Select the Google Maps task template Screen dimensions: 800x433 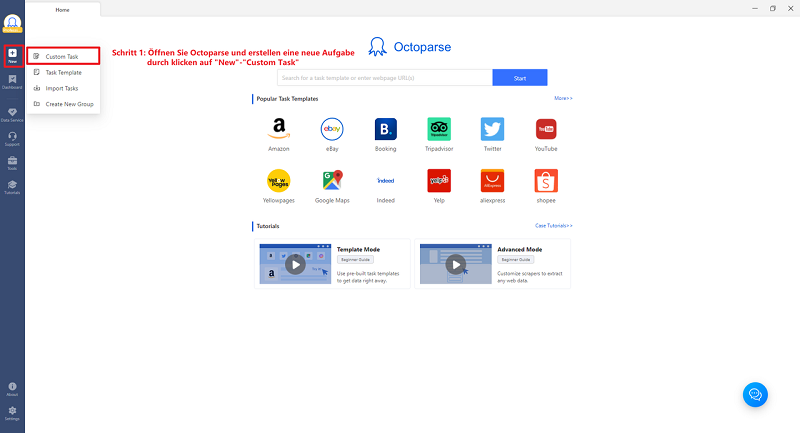332,186
